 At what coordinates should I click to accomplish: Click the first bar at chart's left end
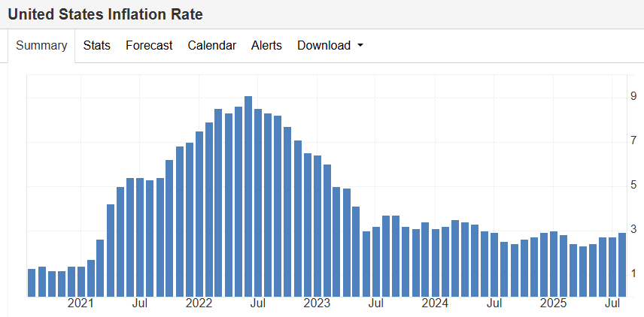click(x=32, y=282)
